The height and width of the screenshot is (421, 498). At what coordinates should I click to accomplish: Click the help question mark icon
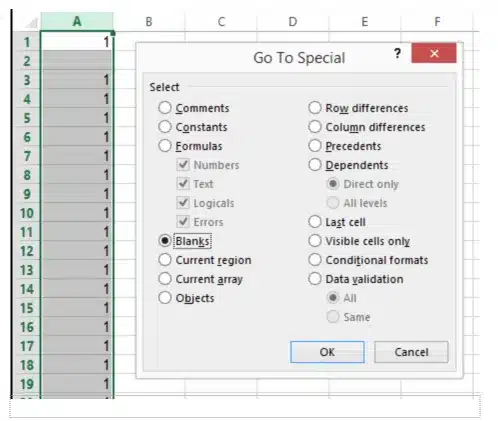[x=397, y=53]
